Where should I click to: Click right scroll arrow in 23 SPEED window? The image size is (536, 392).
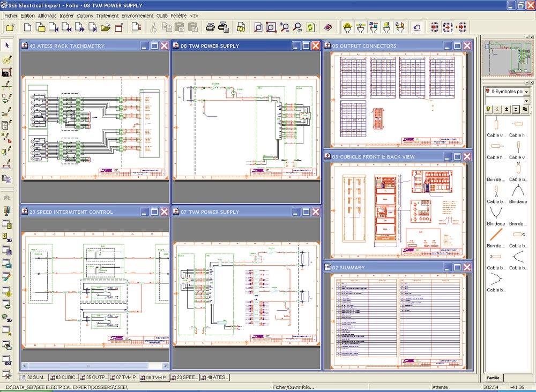coord(165,366)
